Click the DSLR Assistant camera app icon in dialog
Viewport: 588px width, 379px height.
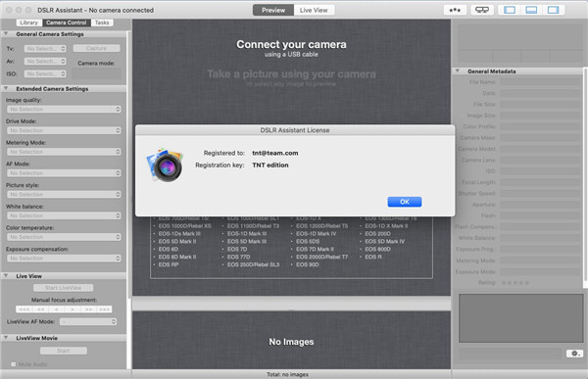(x=165, y=166)
